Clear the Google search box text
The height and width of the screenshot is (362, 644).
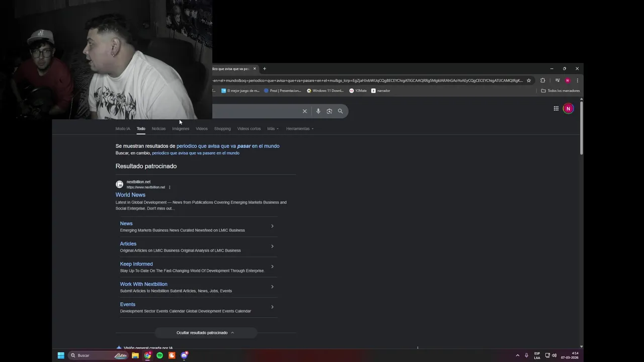pyautogui.click(x=304, y=111)
